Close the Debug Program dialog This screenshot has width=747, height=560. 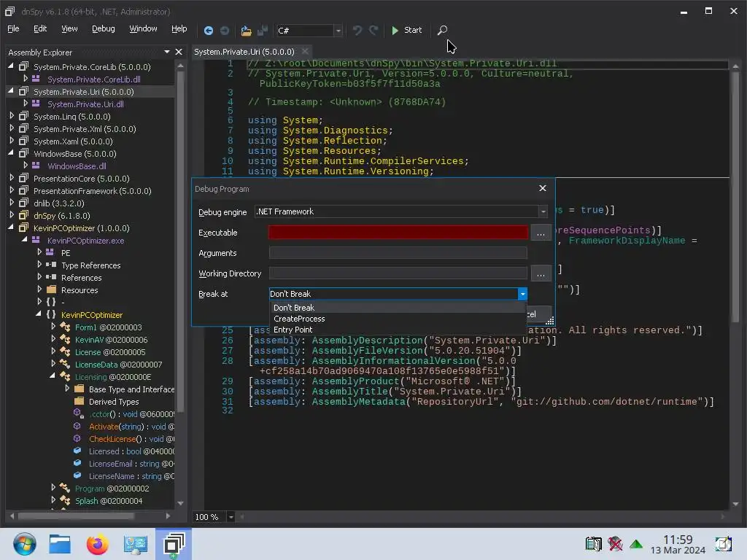pyautogui.click(x=542, y=188)
